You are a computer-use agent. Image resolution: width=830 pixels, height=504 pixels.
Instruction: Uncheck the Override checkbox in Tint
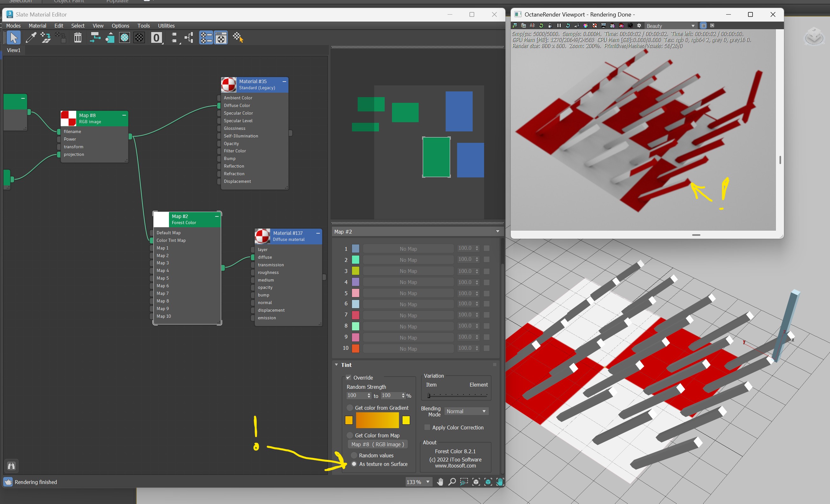[x=349, y=377]
